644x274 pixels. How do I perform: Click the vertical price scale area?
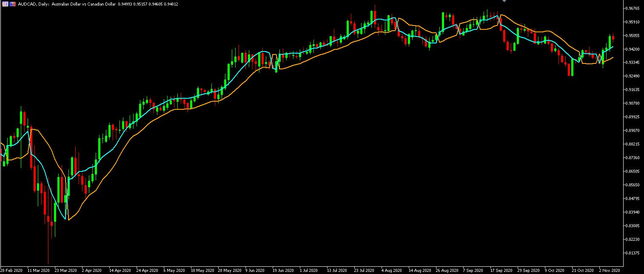[633, 136]
